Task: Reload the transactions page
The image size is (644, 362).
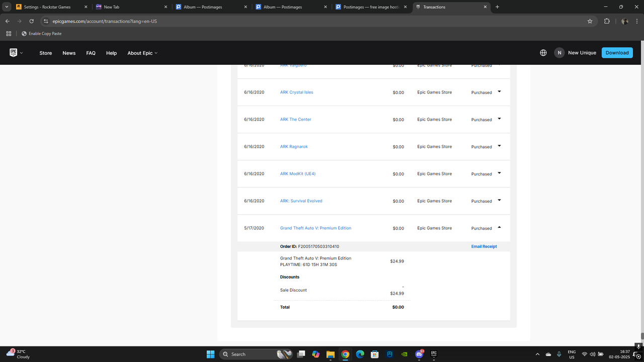Action: [32, 21]
